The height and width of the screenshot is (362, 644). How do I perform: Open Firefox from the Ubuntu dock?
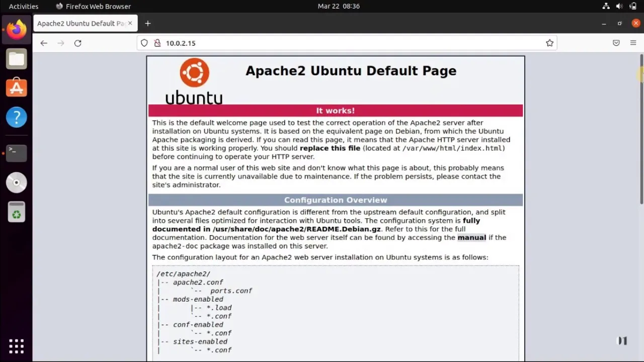(x=17, y=29)
